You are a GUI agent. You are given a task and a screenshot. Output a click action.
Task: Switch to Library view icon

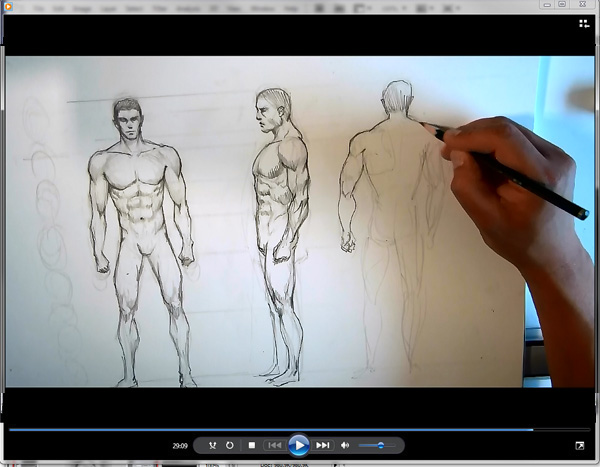click(x=584, y=24)
